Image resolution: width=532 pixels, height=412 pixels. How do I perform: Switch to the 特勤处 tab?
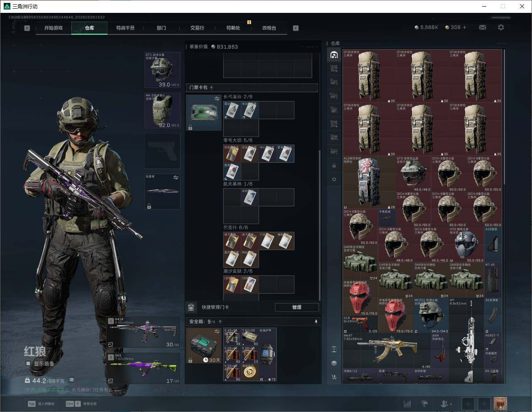(x=233, y=28)
